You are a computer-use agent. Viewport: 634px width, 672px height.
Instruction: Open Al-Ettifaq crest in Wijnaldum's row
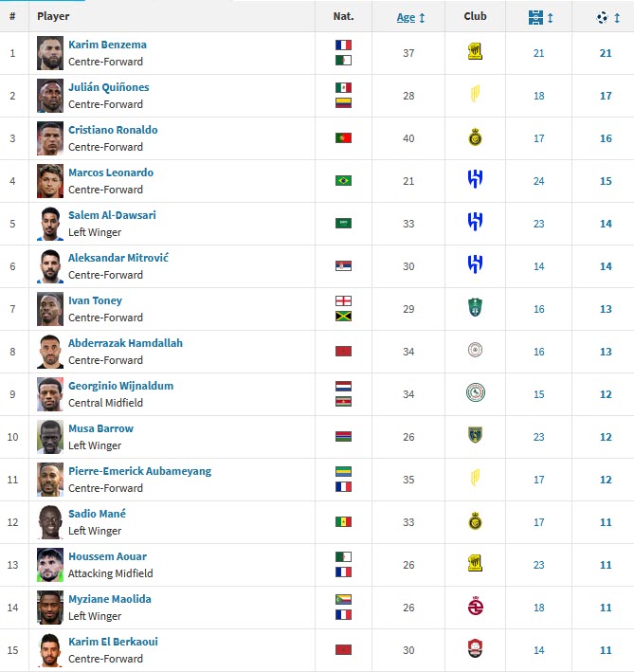tap(475, 392)
